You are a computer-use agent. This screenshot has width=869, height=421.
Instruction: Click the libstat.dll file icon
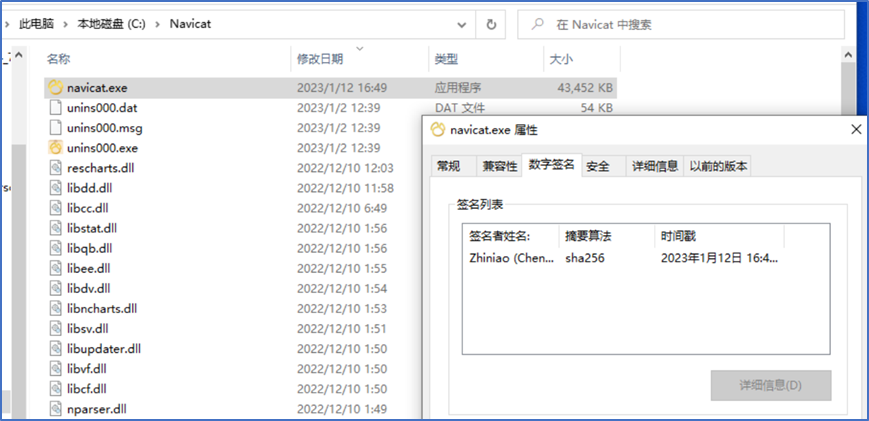coord(55,228)
